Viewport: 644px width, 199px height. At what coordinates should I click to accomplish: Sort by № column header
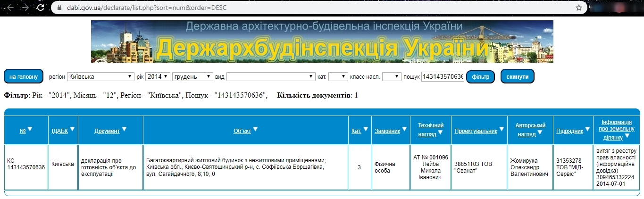22,131
